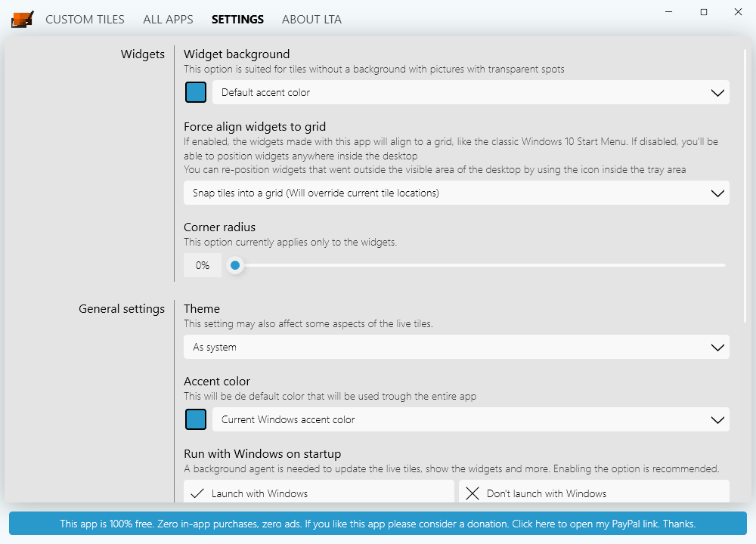Switch to the ALL APPS tab
756x544 pixels.
pos(168,20)
